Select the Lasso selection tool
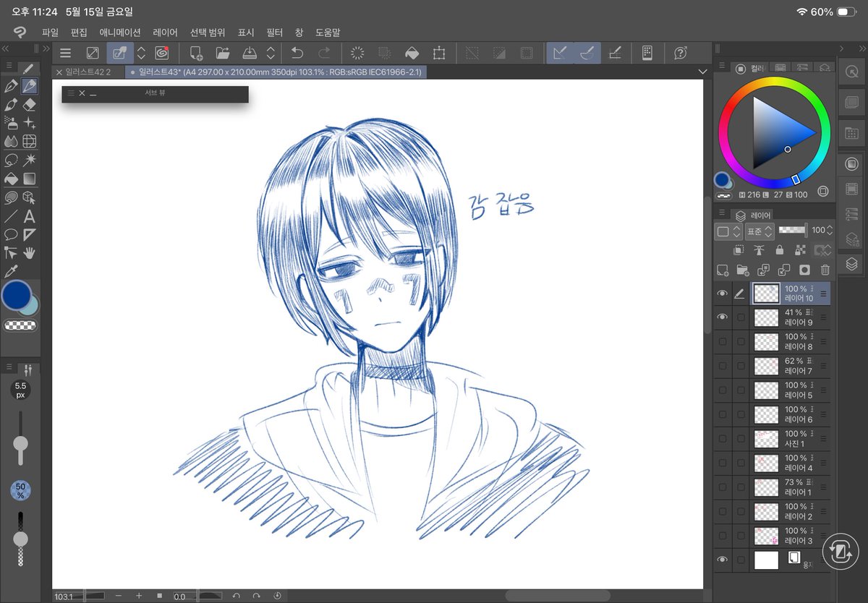The width and height of the screenshot is (868, 603). coord(11,161)
